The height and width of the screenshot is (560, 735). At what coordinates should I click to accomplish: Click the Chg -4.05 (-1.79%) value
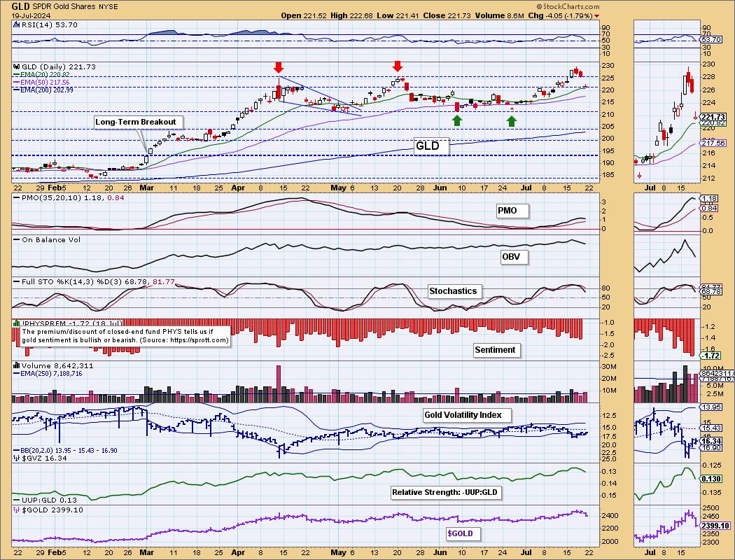(560, 15)
